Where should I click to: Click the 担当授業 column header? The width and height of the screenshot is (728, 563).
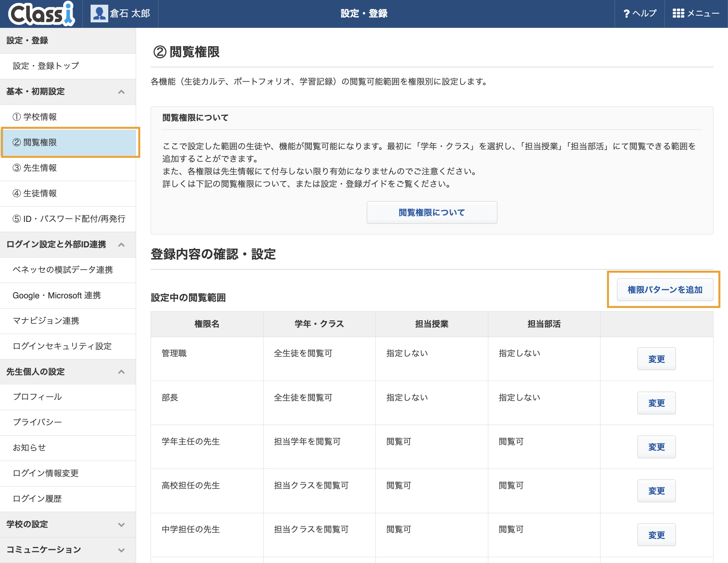click(x=432, y=324)
